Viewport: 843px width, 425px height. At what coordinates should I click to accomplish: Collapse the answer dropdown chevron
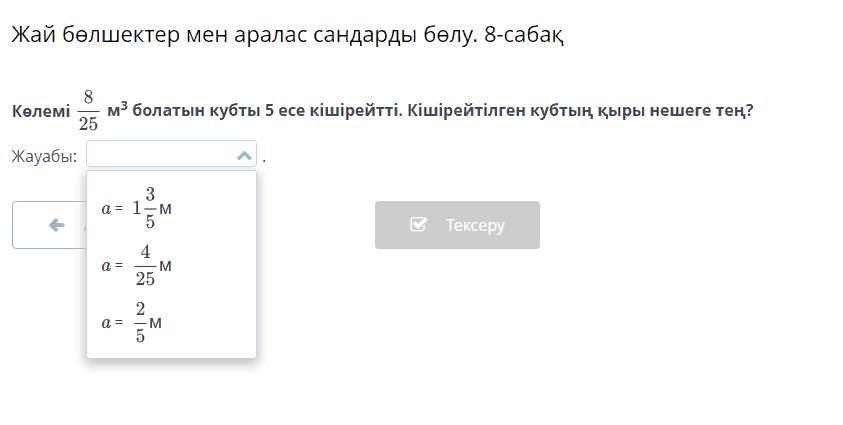[244, 156]
